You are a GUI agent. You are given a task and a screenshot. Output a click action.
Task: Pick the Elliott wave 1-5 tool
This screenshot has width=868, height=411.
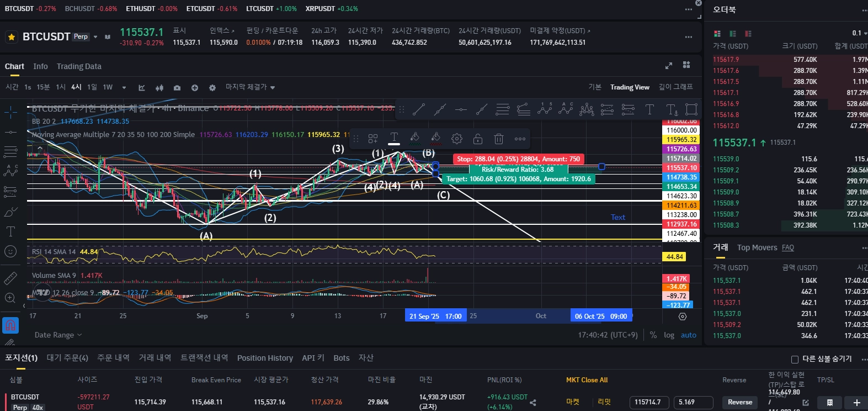545,109
